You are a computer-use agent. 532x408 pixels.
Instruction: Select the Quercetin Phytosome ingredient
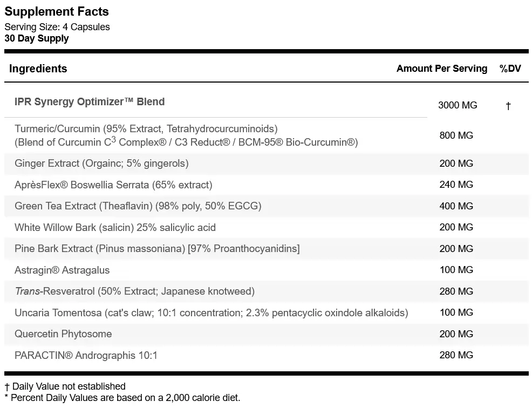pos(63,334)
